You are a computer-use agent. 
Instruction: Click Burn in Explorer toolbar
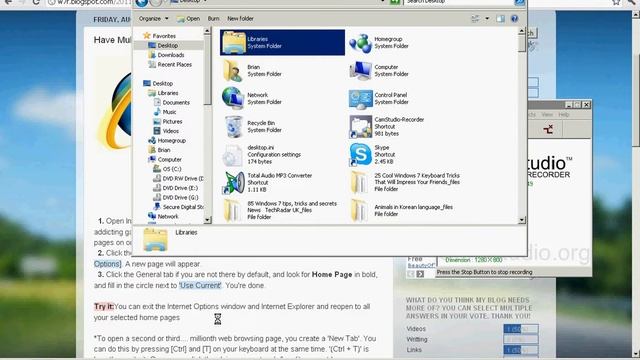(213, 18)
